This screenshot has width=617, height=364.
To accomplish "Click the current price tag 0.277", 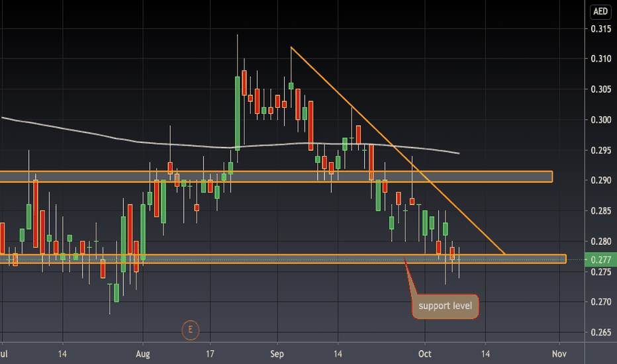I will (x=600, y=259).
